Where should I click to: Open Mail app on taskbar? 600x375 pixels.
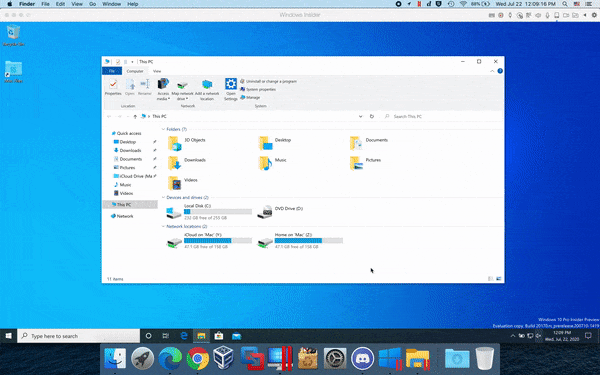coord(236,336)
